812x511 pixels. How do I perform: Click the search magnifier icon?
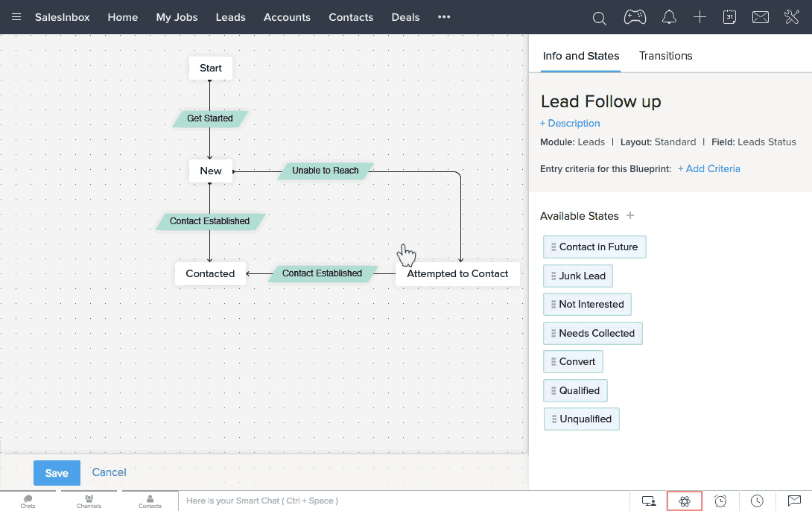[x=599, y=18]
